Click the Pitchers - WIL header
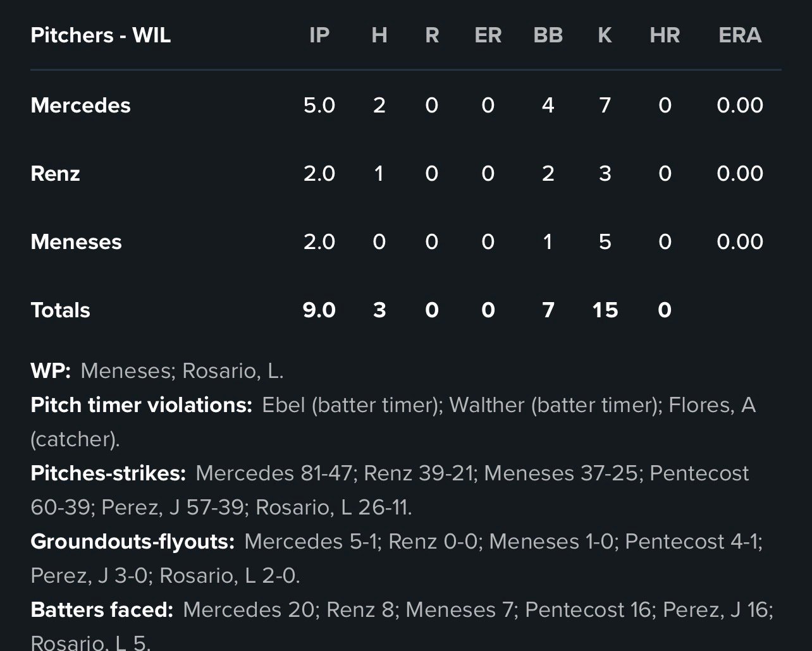Screen dimensions: 812x651 click(101, 35)
